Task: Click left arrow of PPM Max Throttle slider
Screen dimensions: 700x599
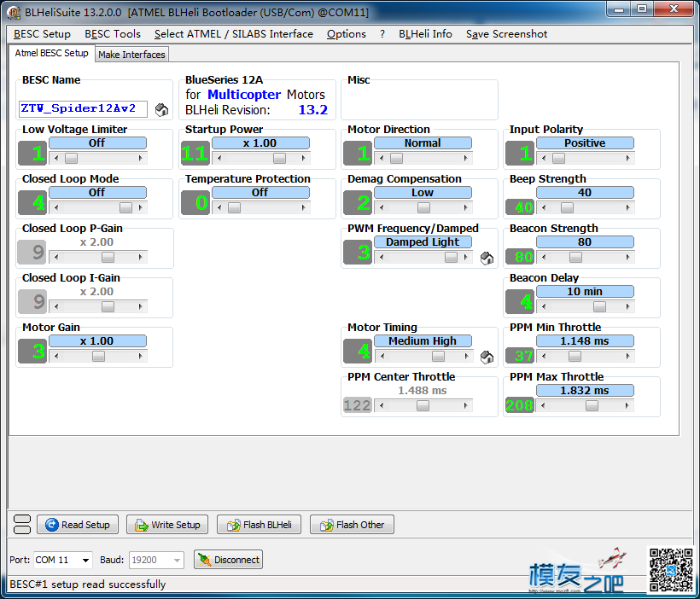Action: point(543,405)
